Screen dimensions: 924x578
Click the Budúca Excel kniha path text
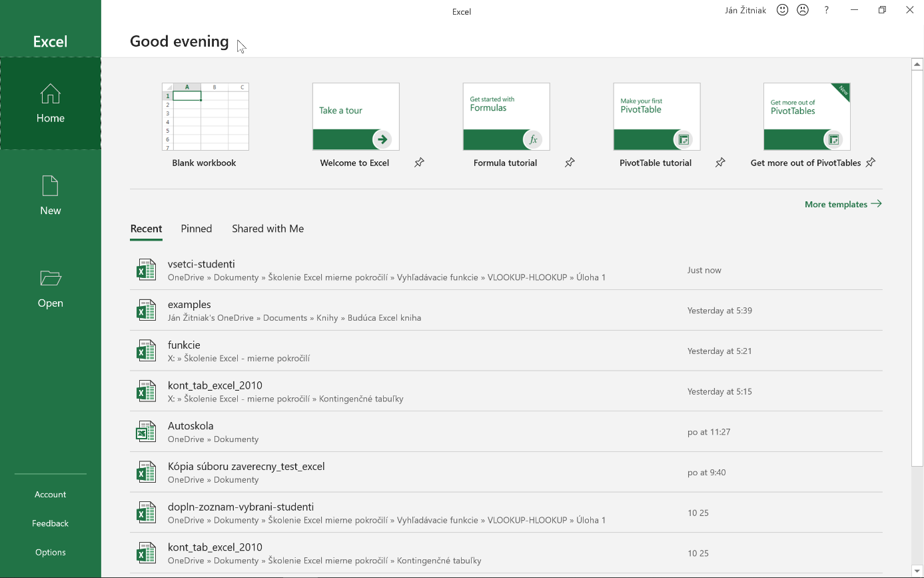(384, 318)
